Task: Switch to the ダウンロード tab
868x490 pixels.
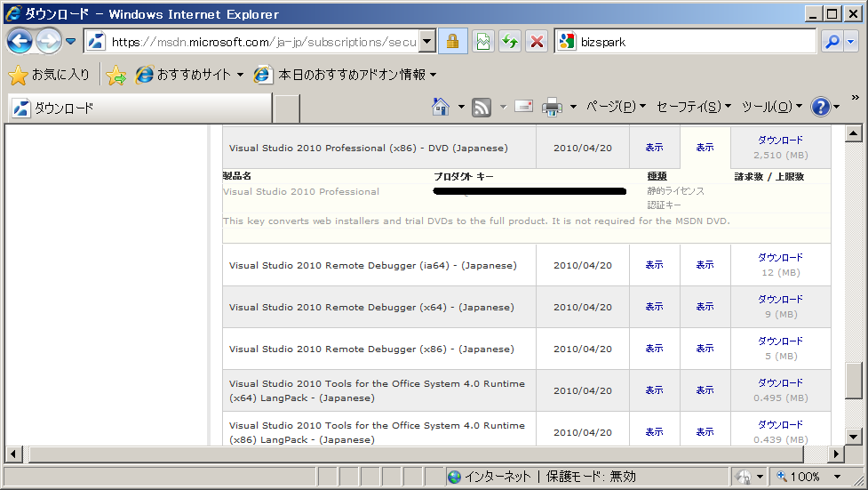Action: pyautogui.click(x=139, y=108)
